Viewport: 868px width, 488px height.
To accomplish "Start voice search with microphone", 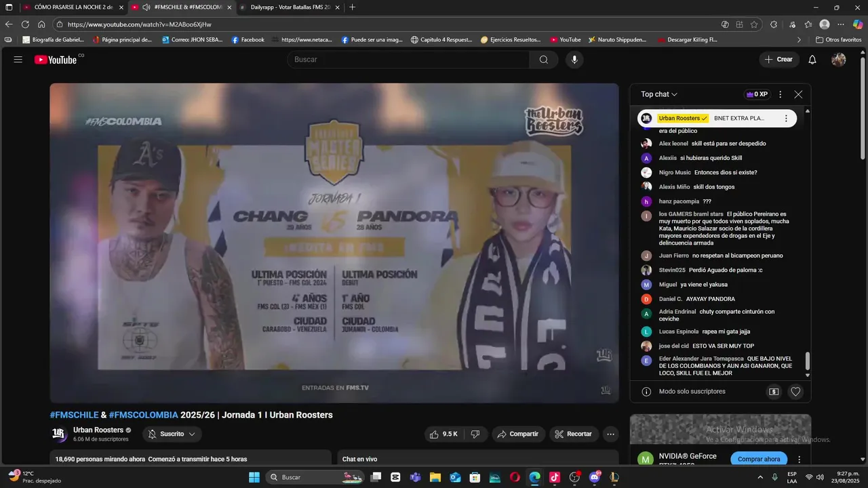I will [x=574, y=60].
